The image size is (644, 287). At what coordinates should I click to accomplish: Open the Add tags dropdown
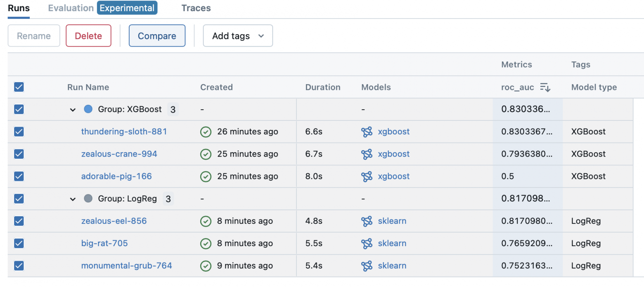pos(238,36)
